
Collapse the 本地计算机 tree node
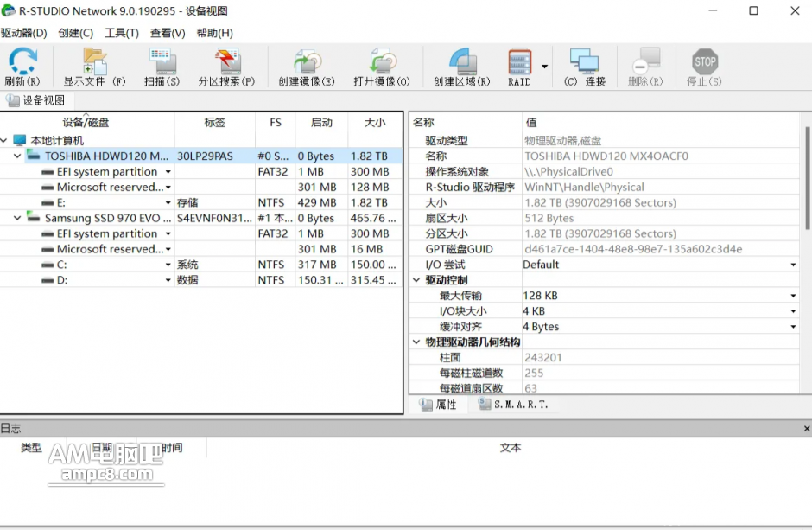coord(3,140)
